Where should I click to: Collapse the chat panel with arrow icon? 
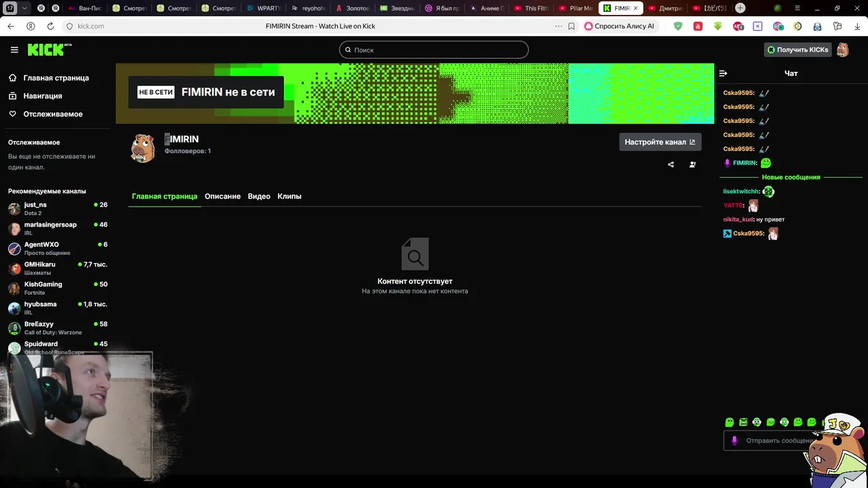tap(723, 73)
